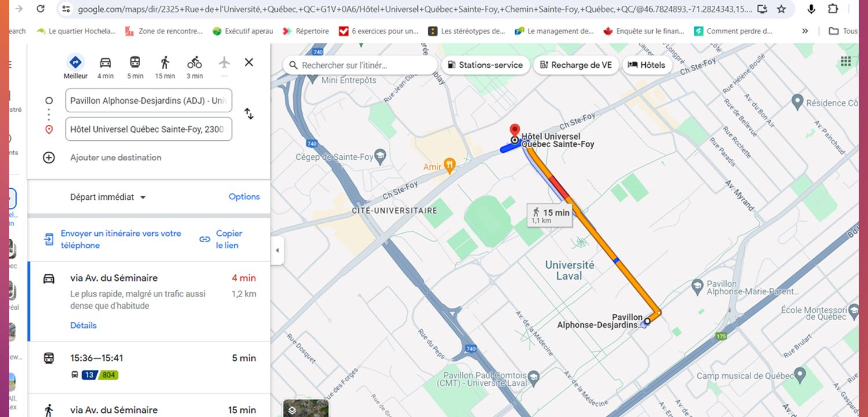Filter the map by Stations-service
This screenshot has height=417, width=868.
(x=484, y=65)
